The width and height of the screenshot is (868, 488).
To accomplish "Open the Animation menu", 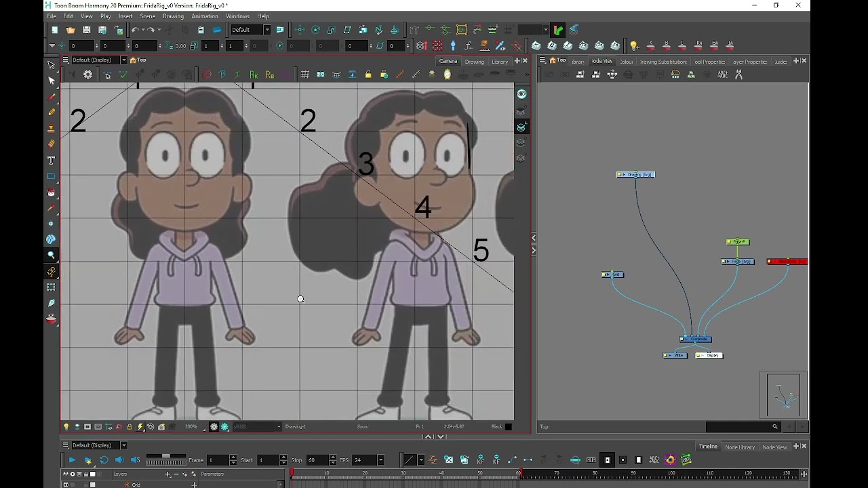I will 204,16.
